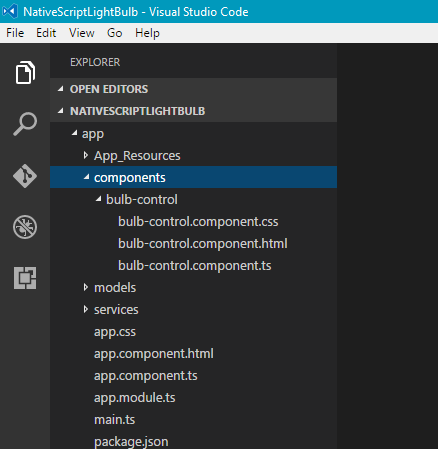This screenshot has height=449, width=438.
Task: Open the package.json file
Action: coord(131,442)
